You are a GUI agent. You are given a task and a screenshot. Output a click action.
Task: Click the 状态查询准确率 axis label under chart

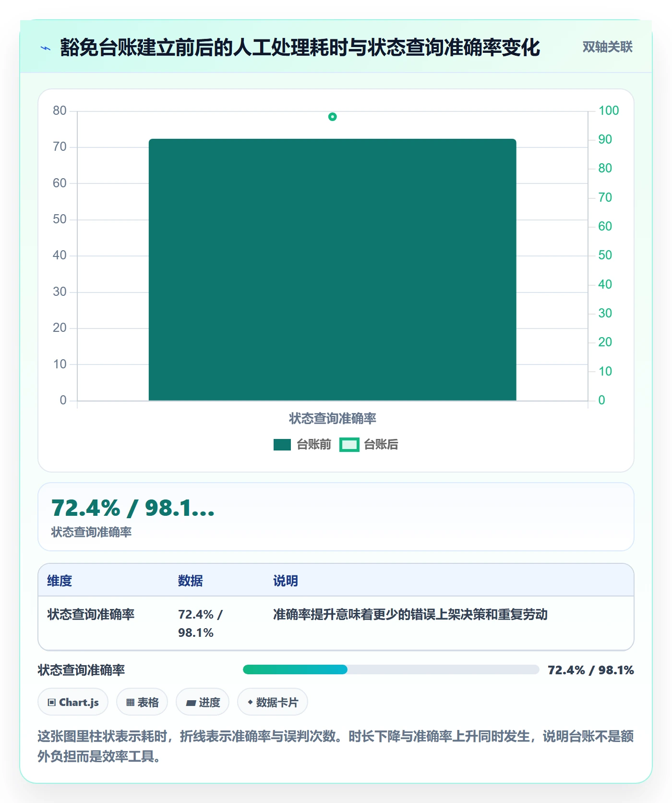pos(332,419)
